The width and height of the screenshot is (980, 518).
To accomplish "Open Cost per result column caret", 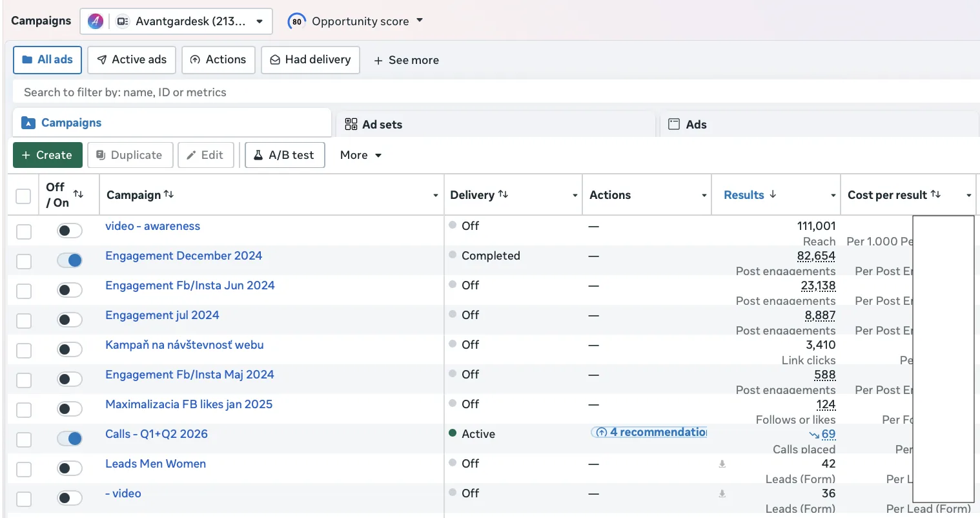I will [968, 195].
